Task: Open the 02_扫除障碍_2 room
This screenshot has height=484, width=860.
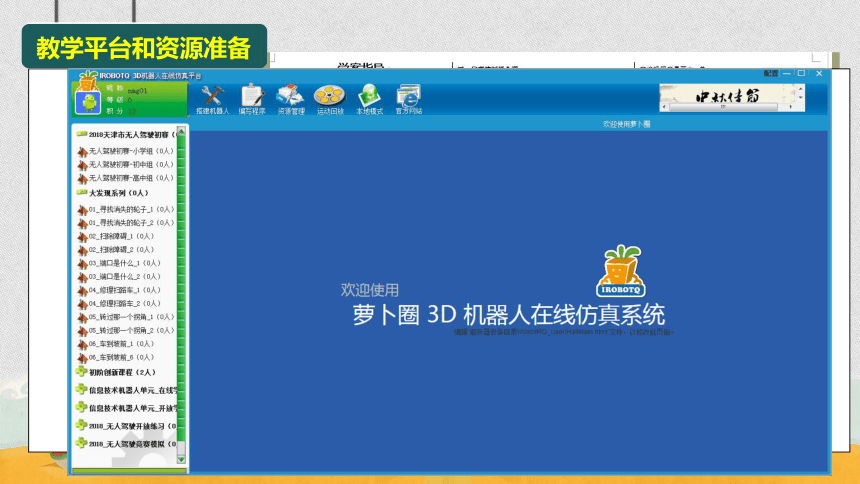Action: (x=116, y=250)
